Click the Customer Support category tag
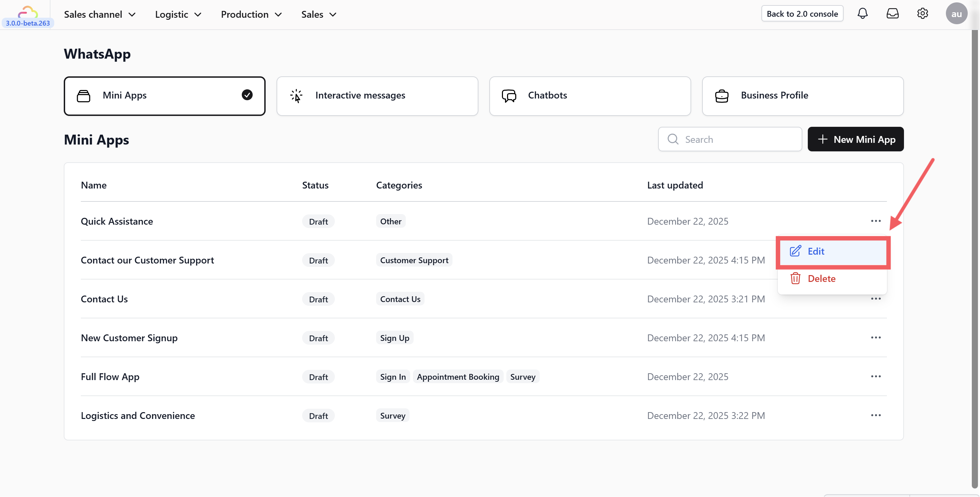The image size is (980, 497). point(414,260)
